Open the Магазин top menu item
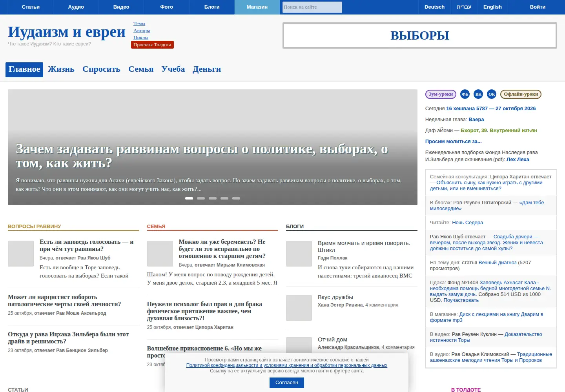Screen dimensions: 565x392 click(257, 7)
